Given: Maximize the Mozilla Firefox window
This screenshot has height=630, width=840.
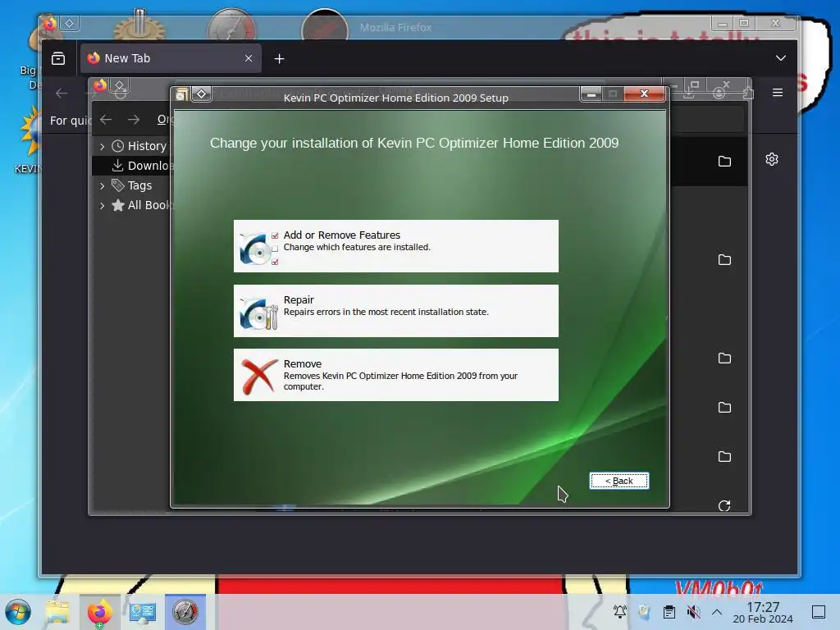Looking at the screenshot, I should point(744,23).
